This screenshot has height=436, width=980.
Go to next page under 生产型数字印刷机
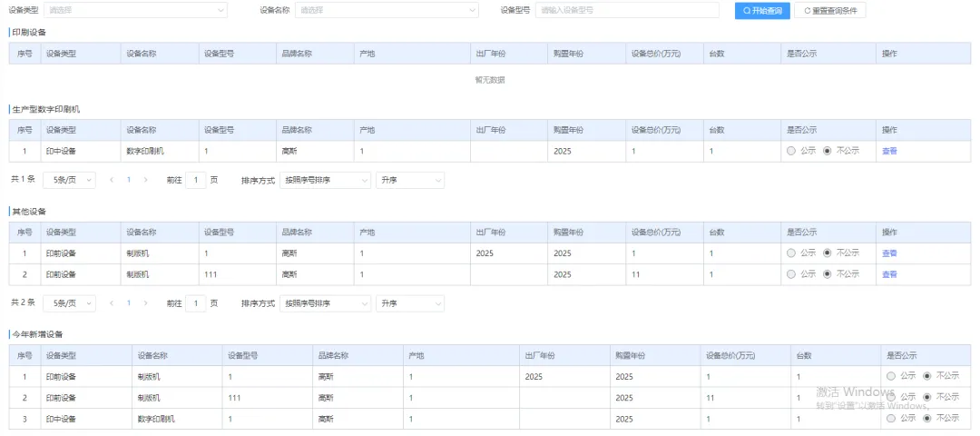click(x=145, y=180)
